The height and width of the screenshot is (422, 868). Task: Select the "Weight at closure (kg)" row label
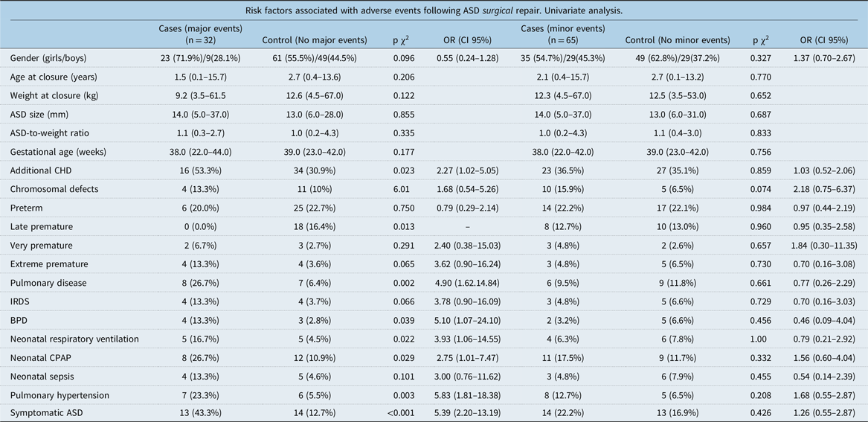coord(54,95)
